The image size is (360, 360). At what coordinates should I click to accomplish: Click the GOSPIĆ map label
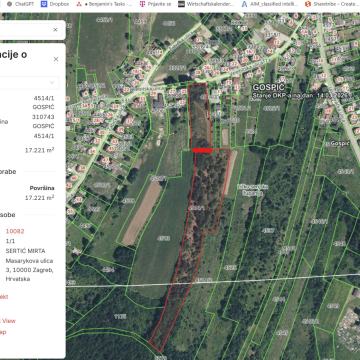point(269,87)
